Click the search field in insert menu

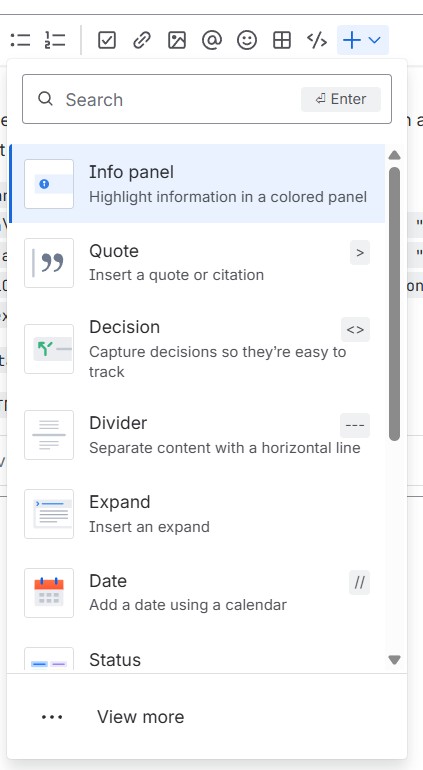tap(207, 99)
